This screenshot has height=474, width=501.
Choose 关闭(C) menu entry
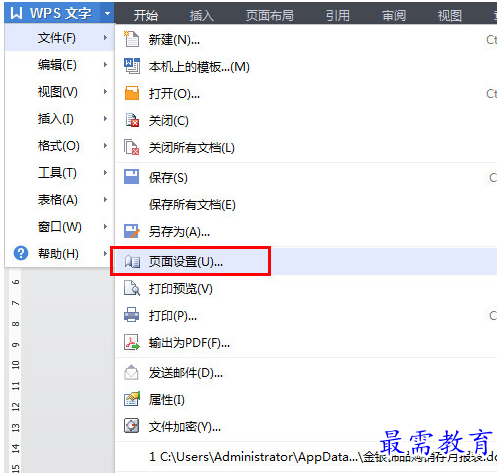tap(306, 120)
